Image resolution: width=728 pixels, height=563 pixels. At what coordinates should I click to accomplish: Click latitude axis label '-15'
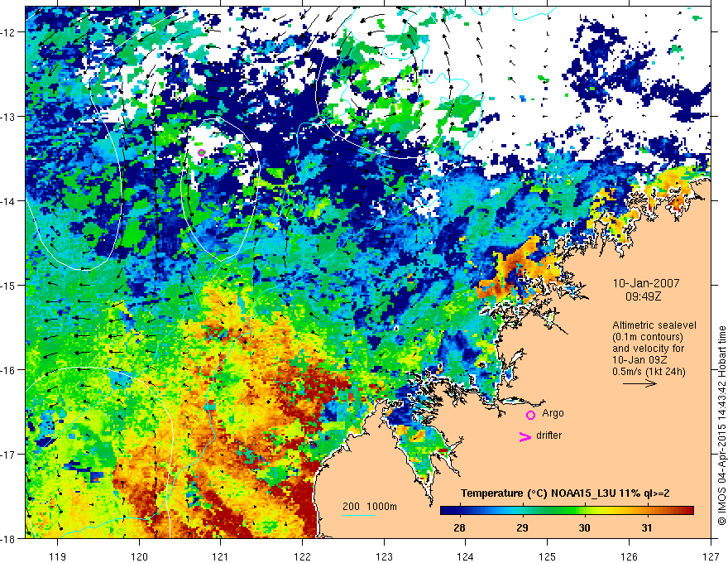click(9, 285)
